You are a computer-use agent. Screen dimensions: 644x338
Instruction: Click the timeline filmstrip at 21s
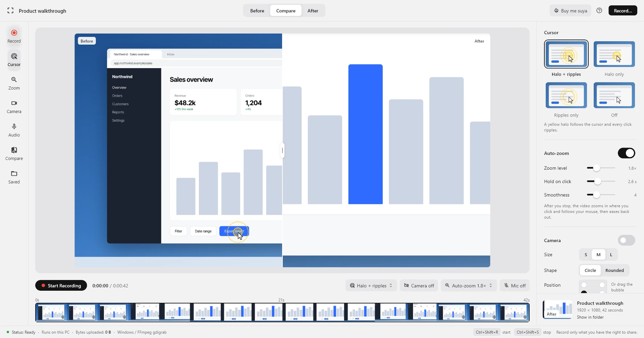282,312
